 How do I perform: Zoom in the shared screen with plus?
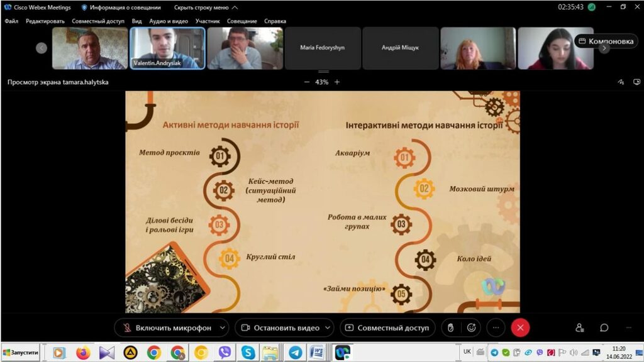click(337, 82)
